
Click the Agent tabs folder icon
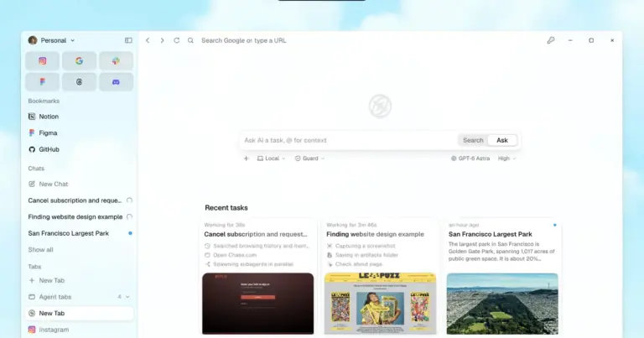(x=32, y=297)
